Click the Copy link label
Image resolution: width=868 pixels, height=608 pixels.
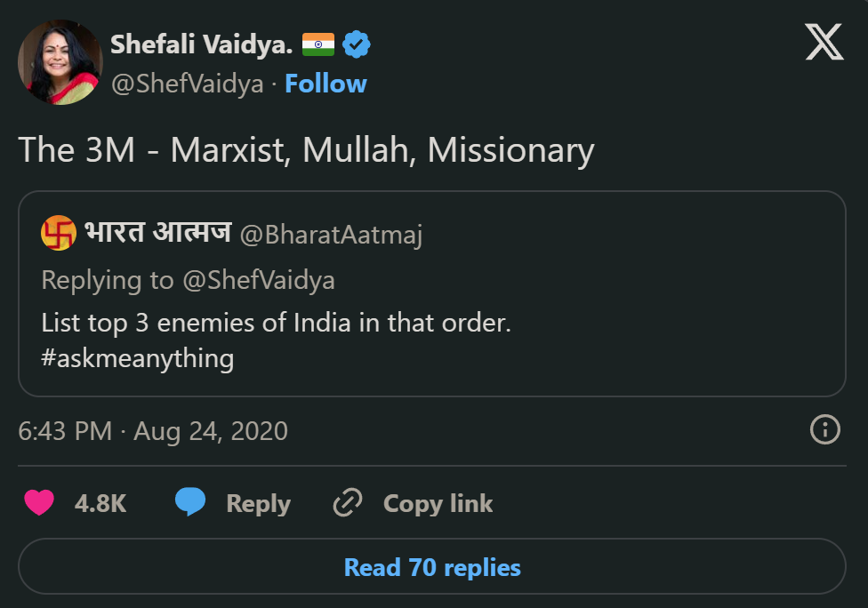(x=438, y=504)
